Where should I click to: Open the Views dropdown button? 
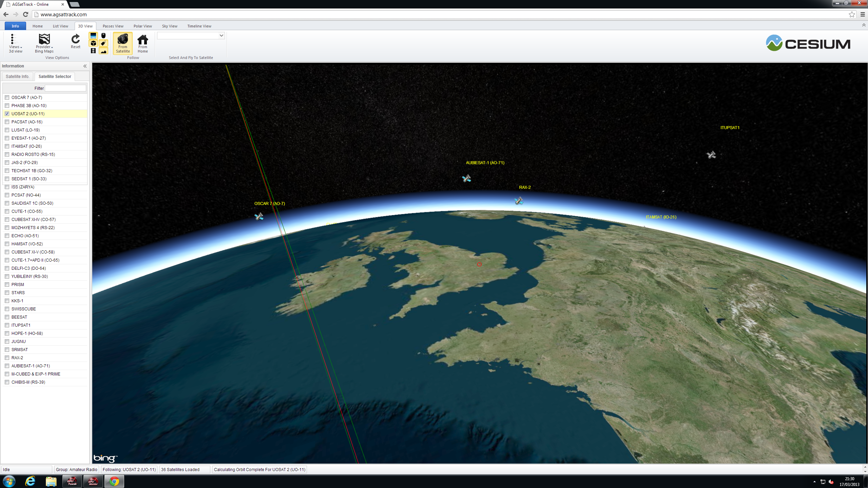pyautogui.click(x=16, y=43)
